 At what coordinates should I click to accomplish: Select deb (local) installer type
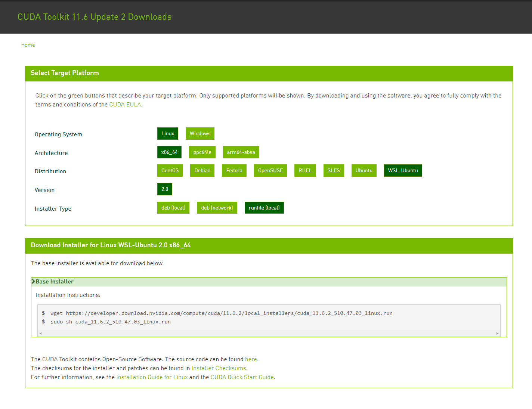click(173, 208)
